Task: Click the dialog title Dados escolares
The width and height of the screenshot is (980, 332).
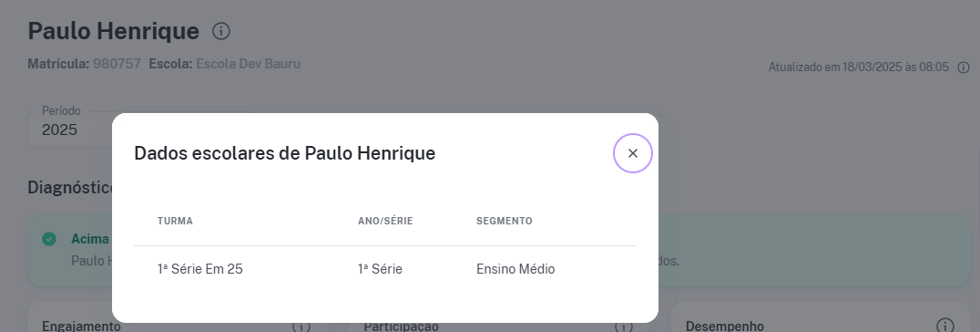Action: (284, 153)
